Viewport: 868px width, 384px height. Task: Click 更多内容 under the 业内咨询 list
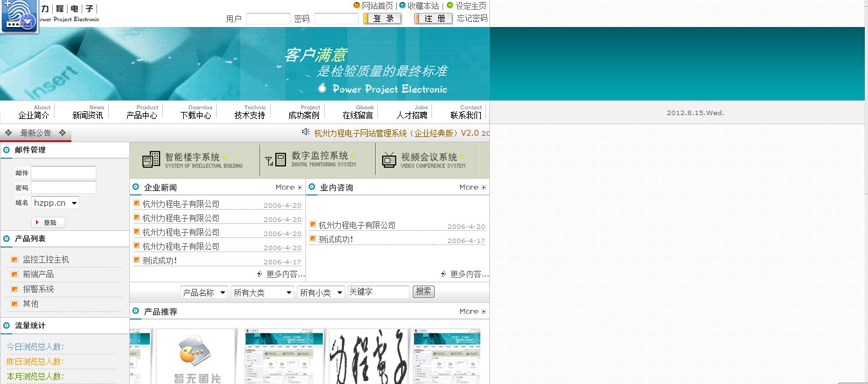(x=469, y=274)
